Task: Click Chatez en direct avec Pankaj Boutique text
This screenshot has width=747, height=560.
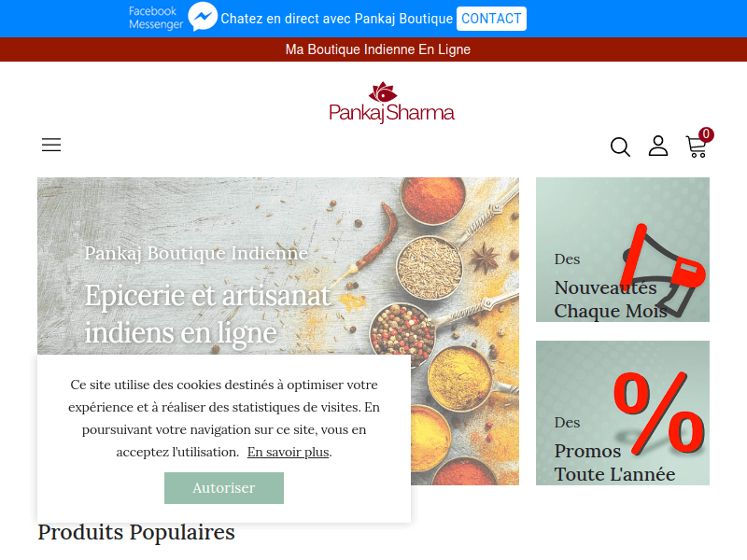Action: (x=336, y=19)
